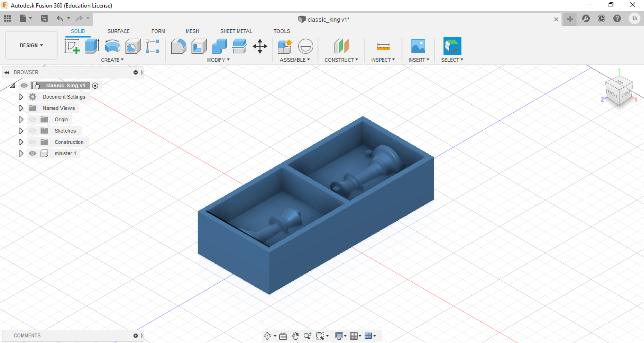The image size is (644, 343).
Task: Select the New Component tool
Action: pos(285,46)
